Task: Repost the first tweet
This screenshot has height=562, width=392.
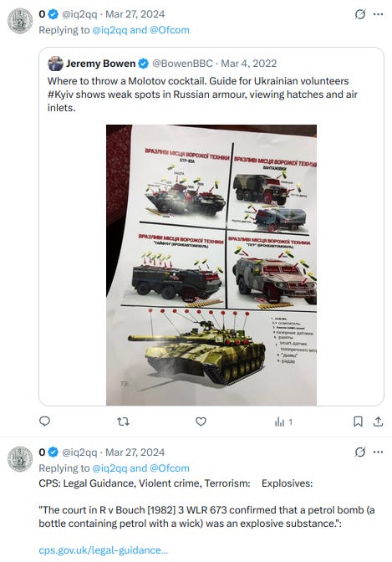Action: tap(123, 421)
